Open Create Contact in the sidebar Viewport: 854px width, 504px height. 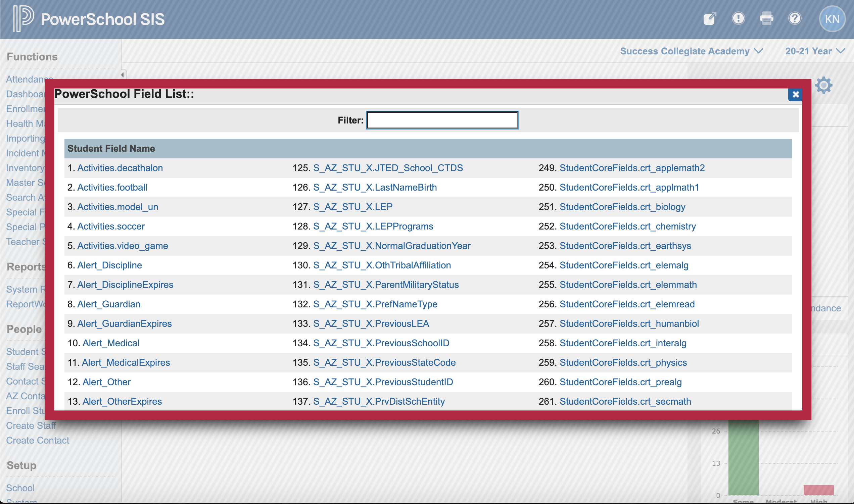click(37, 441)
